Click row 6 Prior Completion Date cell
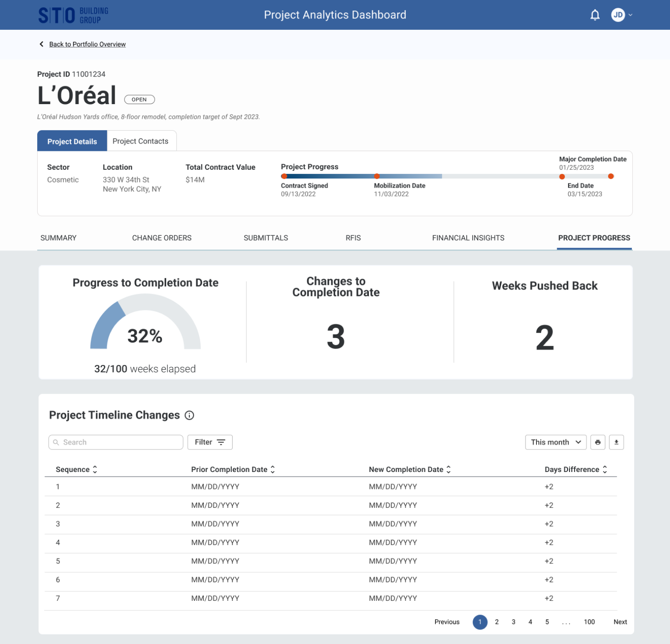The height and width of the screenshot is (644, 670). tap(215, 580)
